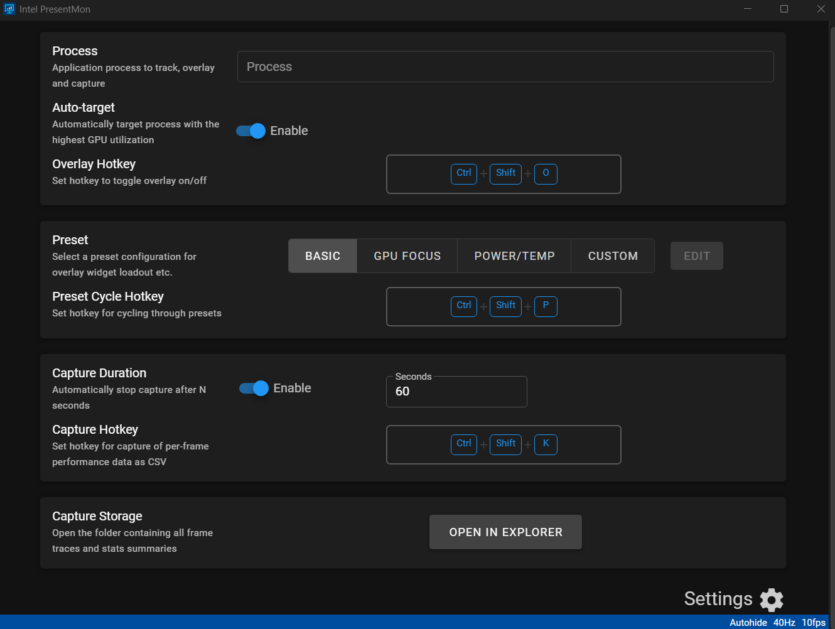This screenshot has height=629, width=835.
Task: Click the Shift key chip in Preset Cycle Hotkey
Action: [505, 306]
